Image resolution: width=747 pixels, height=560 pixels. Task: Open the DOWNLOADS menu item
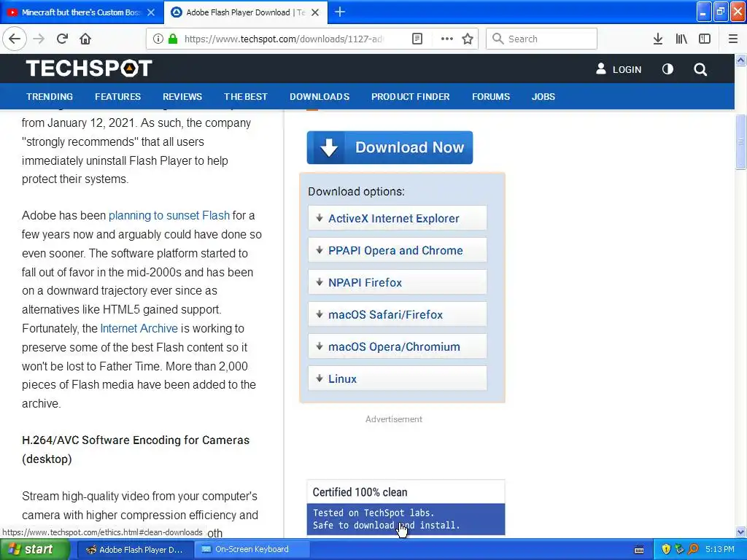click(x=320, y=97)
